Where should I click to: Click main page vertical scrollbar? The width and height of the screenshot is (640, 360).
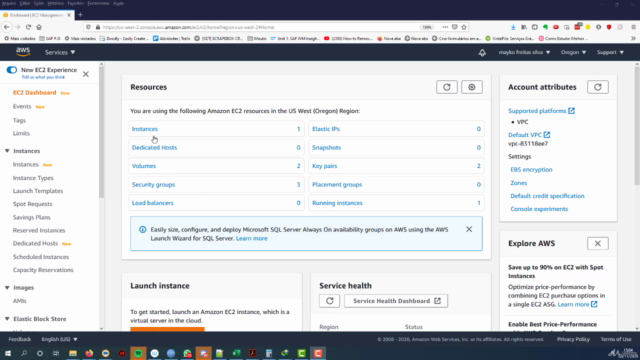click(x=637, y=127)
